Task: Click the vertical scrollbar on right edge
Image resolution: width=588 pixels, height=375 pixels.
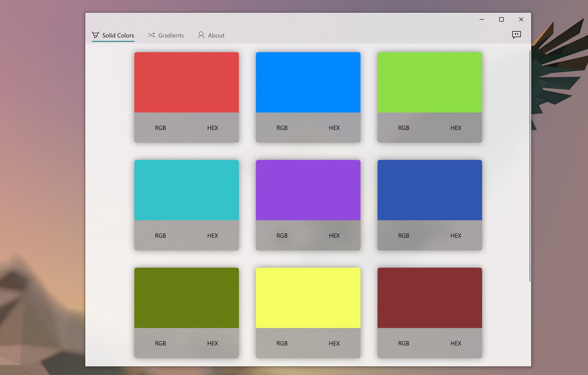Action: pyautogui.click(x=530, y=166)
